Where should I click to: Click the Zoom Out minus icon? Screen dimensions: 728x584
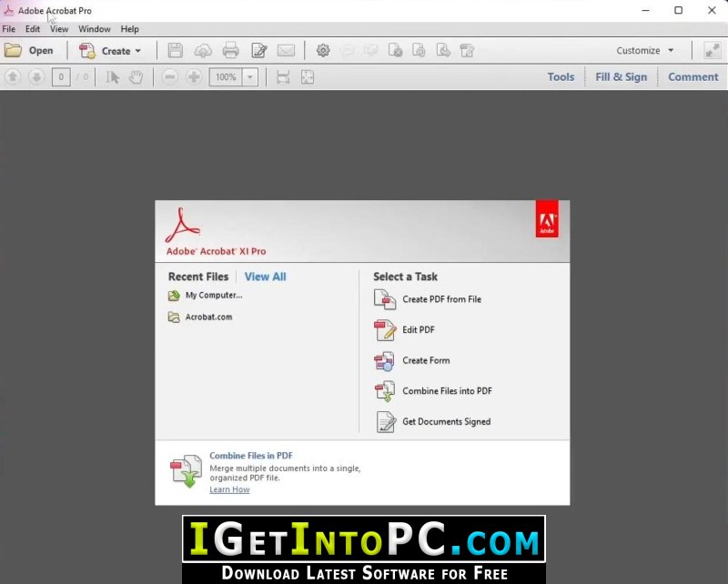(x=170, y=77)
